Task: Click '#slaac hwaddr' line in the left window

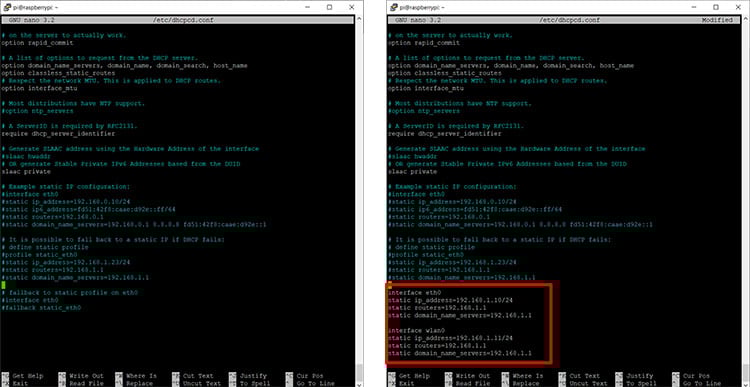Action: tap(26, 156)
